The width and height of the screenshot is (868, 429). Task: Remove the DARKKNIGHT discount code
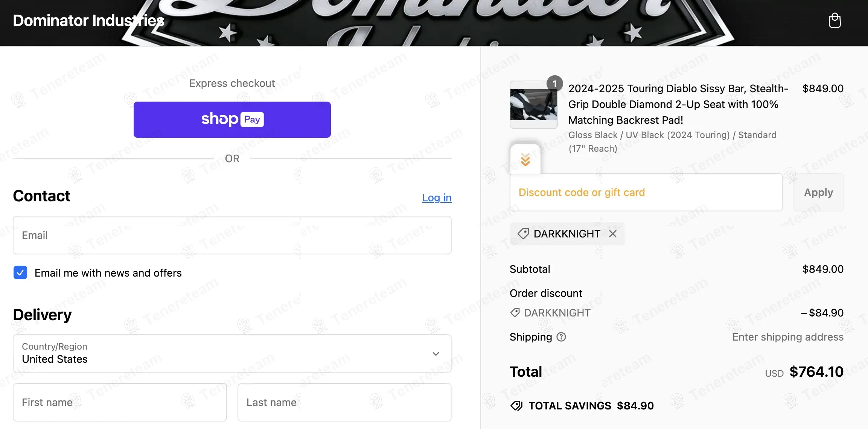coord(613,234)
